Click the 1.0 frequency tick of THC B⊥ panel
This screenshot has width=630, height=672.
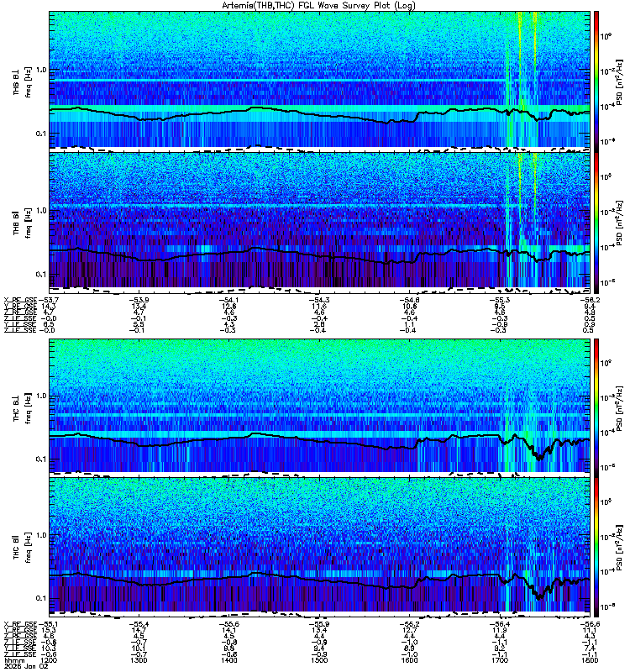(x=40, y=396)
